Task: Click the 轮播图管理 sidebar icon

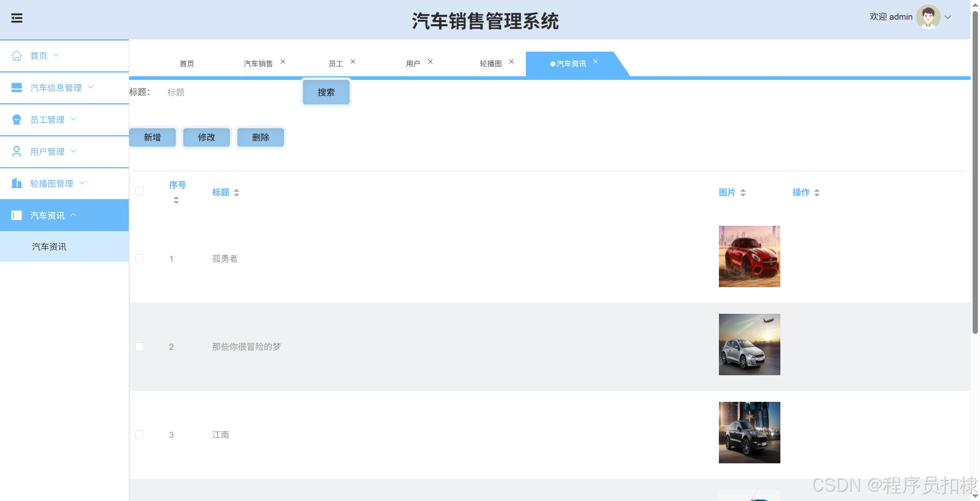Action: click(x=16, y=183)
